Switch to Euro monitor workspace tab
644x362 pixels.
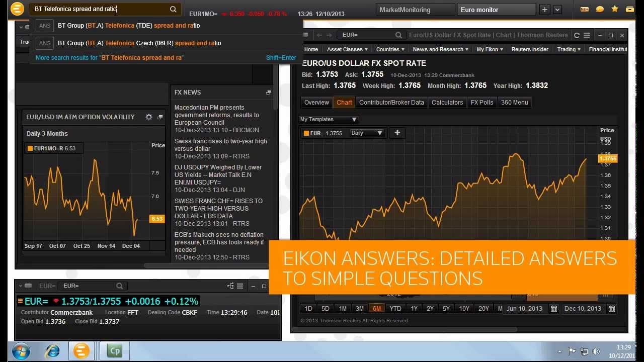[497, 10]
